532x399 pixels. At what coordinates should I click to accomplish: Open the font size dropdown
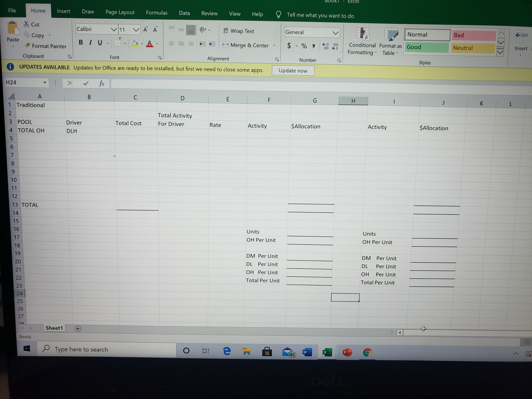point(136,29)
